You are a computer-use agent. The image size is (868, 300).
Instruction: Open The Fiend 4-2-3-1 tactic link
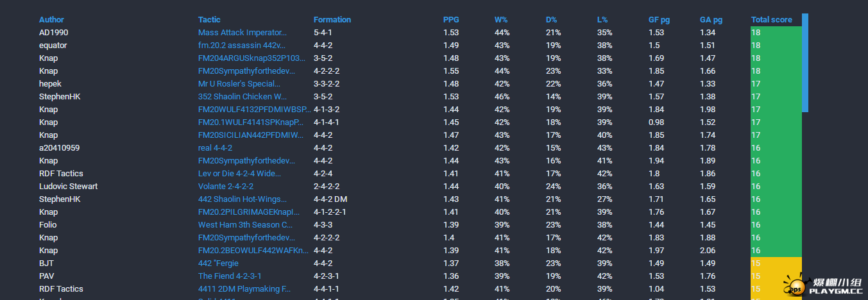230,276
